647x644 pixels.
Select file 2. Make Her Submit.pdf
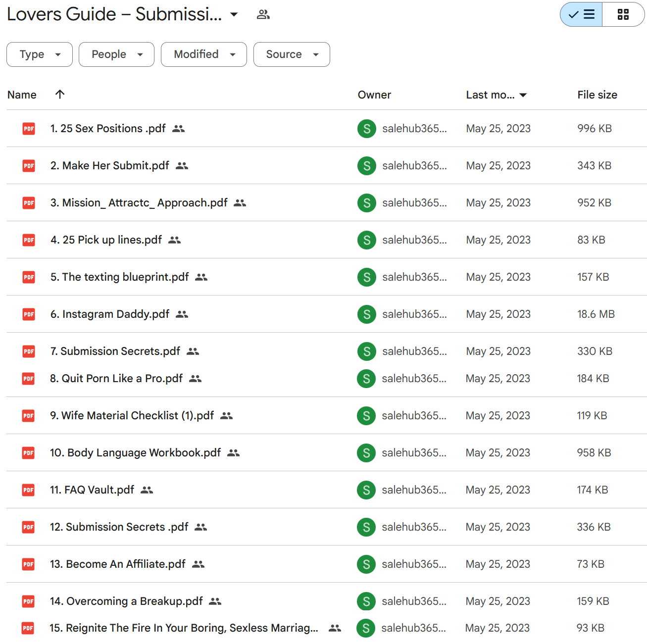click(326, 166)
